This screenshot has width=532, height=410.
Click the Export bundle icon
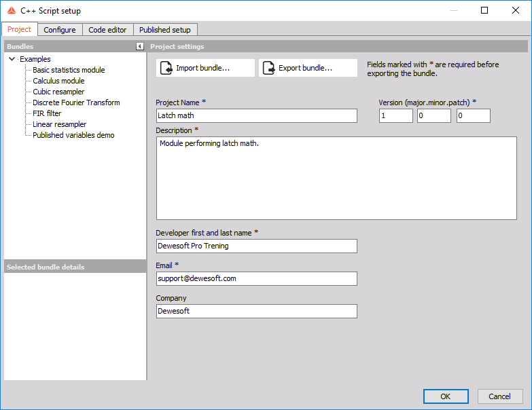pos(268,68)
